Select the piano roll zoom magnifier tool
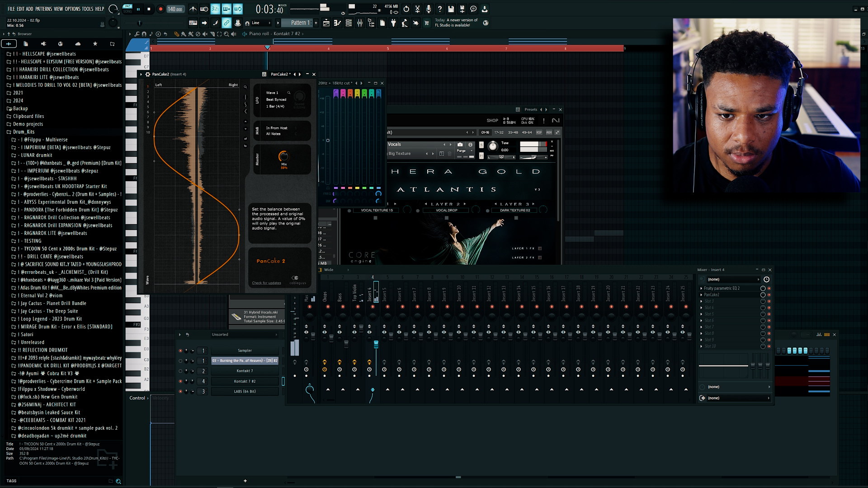The width and height of the screenshot is (868, 488). point(226,34)
